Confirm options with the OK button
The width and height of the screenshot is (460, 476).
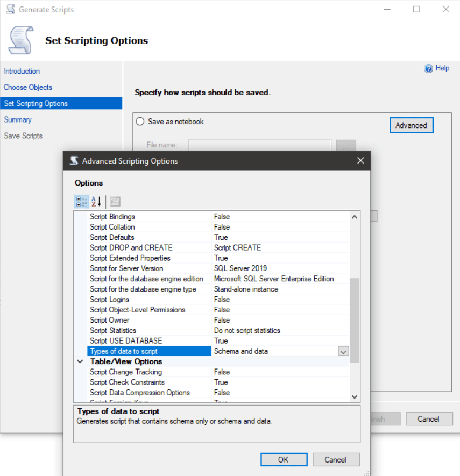(284, 459)
